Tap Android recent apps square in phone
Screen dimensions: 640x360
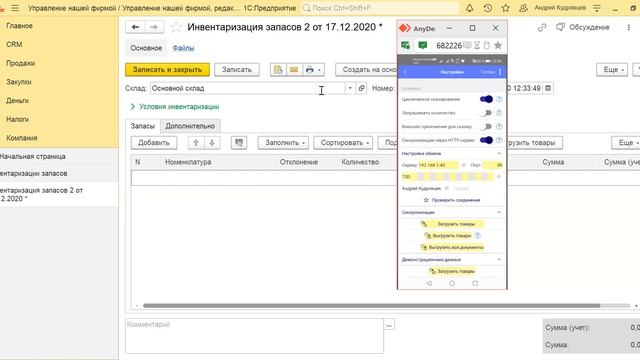pyautogui.click(x=475, y=283)
